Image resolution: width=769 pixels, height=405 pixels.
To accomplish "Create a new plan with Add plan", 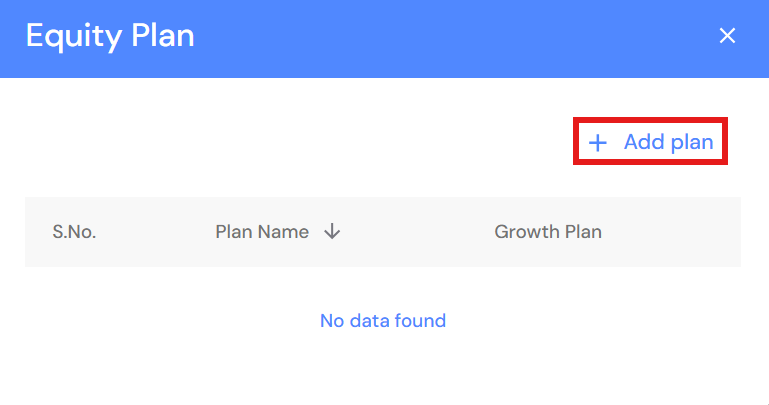I will (x=650, y=142).
